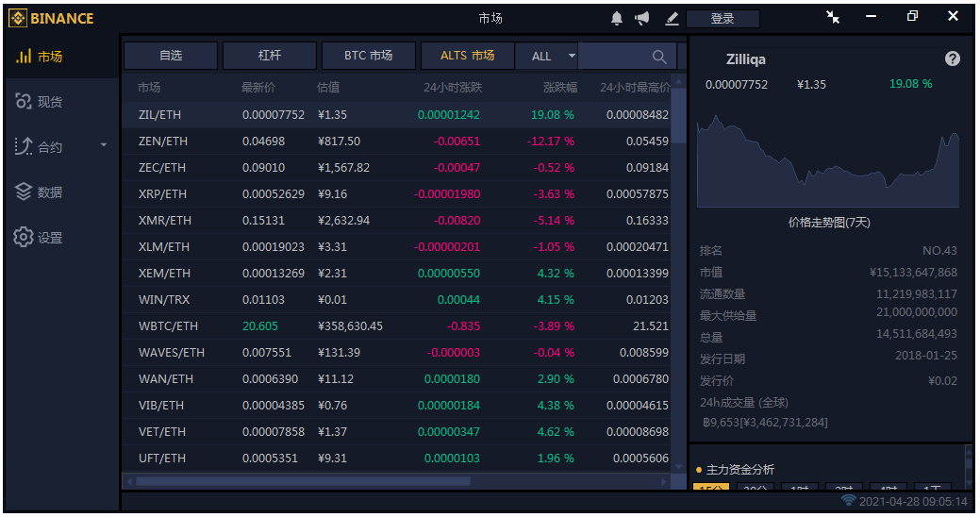Select the VIB/ETH row

pos(396,405)
